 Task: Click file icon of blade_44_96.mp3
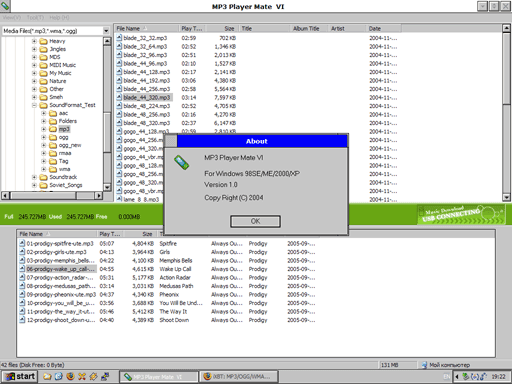point(119,63)
